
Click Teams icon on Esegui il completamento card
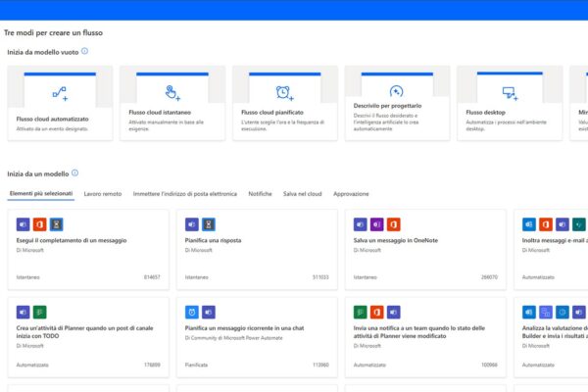23,224
